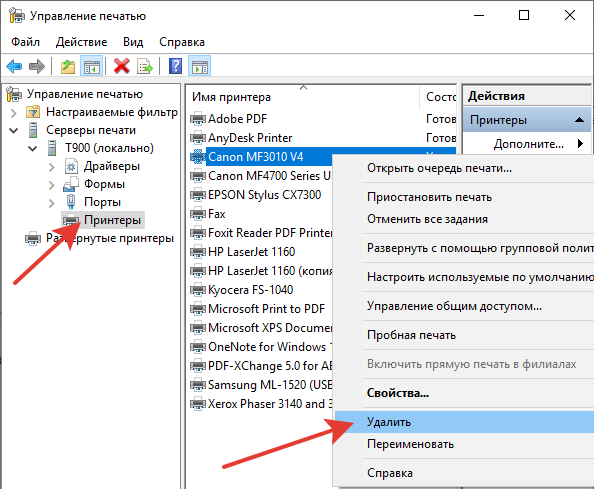Toggle the show/hide Action pane toolbar icon
594x489 pixels.
click(200, 66)
